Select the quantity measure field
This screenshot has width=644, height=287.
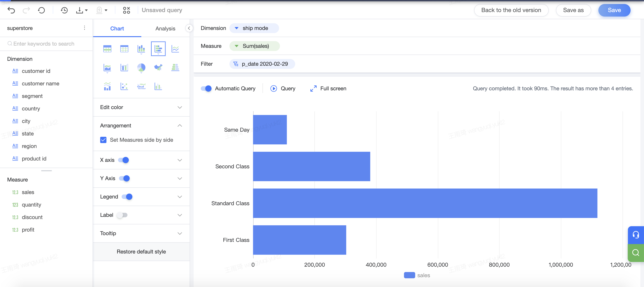point(31,205)
